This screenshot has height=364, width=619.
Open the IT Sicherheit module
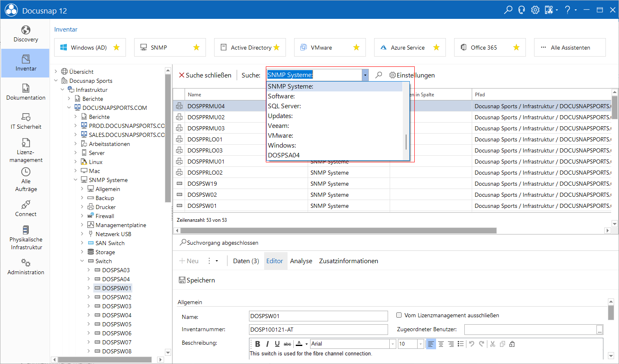coord(25,121)
